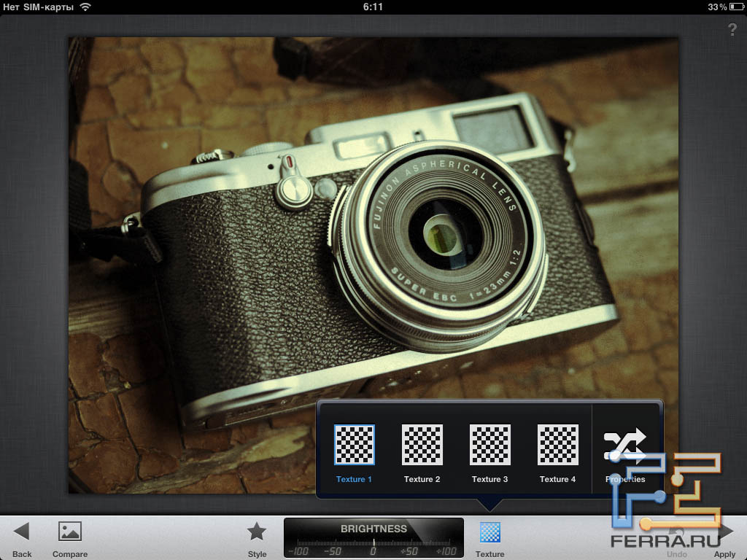
Task: Tap the 6:11 clock in status bar
Action: (x=373, y=7)
